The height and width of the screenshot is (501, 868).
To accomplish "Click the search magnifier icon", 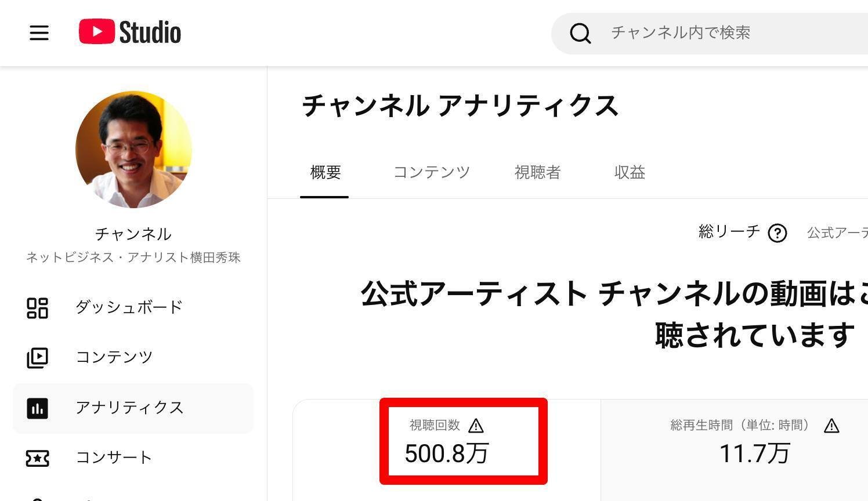I will 580,33.
